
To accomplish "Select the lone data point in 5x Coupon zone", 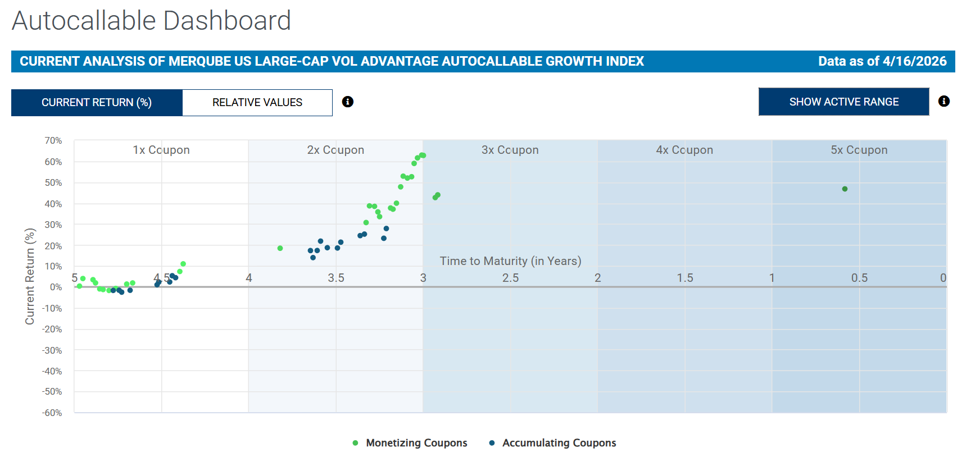I will tap(845, 189).
